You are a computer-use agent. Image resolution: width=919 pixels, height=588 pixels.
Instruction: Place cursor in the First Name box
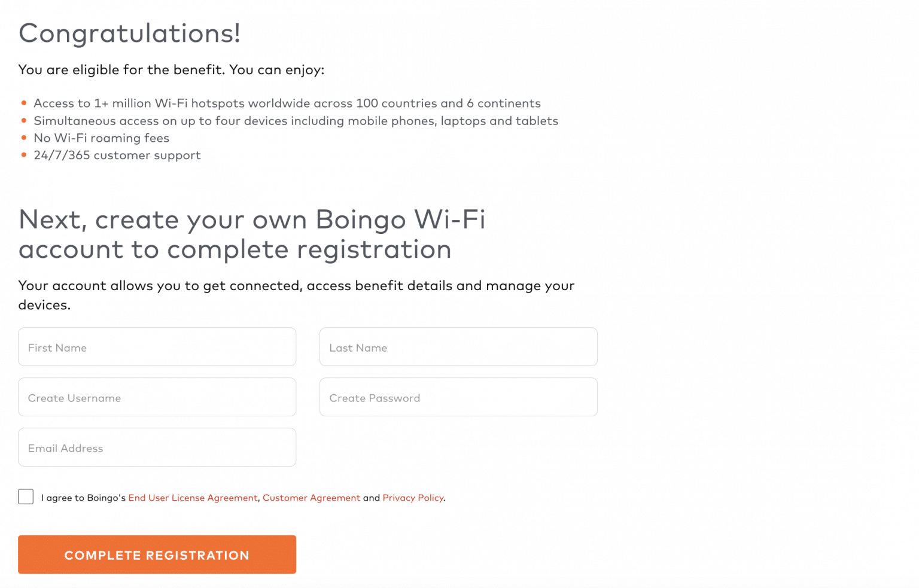(157, 347)
